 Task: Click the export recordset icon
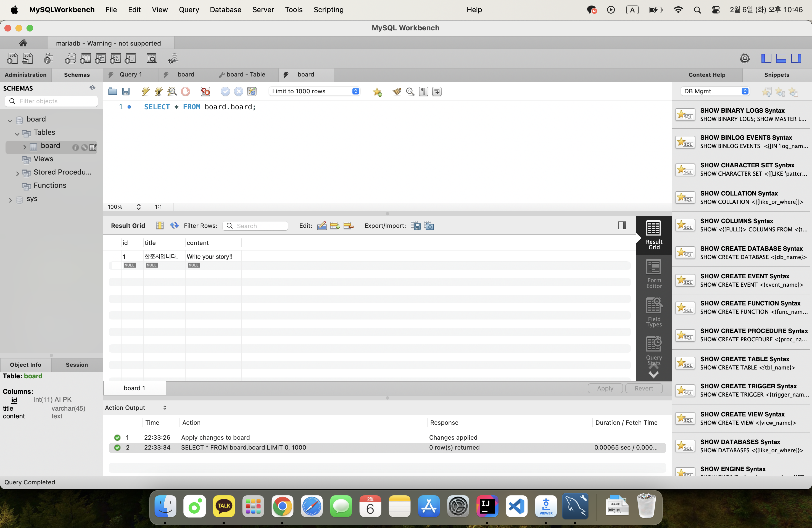click(x=416, y=225)
